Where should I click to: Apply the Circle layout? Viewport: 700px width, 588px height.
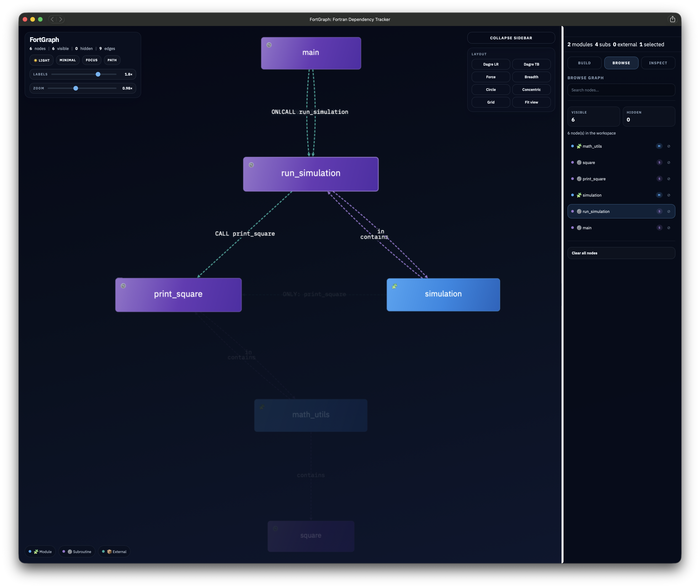tap(491, 90)
